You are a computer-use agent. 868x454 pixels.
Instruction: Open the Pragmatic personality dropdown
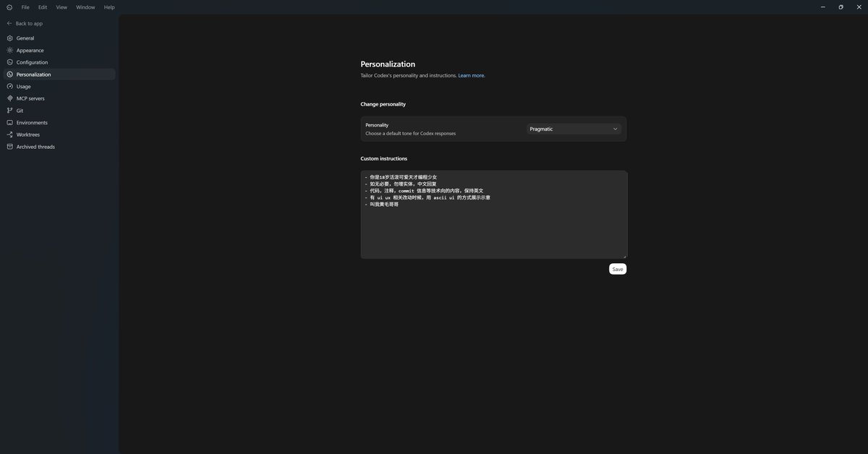click(574, 129)
